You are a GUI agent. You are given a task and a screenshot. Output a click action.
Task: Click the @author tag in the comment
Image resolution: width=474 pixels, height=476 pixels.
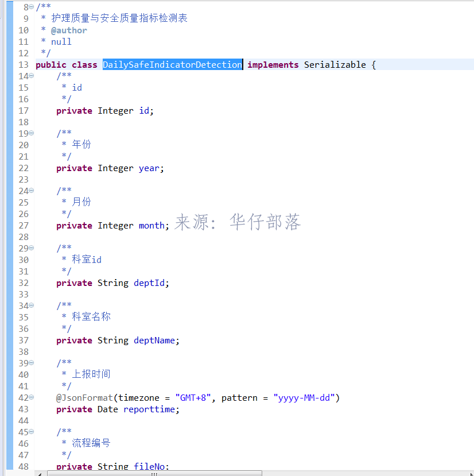tap(69, 30)
